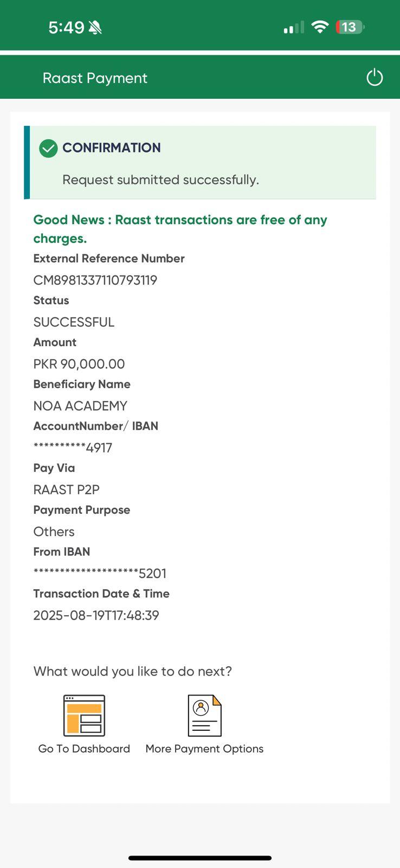Image resolution: width=400 pixels, height=868 pixels.
Task: Tap the muted bell silent icon
Action: tap(95, 27)
